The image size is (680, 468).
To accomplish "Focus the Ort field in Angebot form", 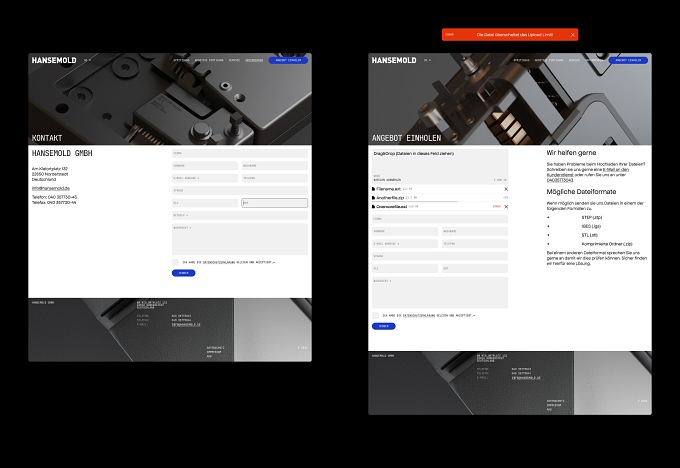I will point(475,268).
